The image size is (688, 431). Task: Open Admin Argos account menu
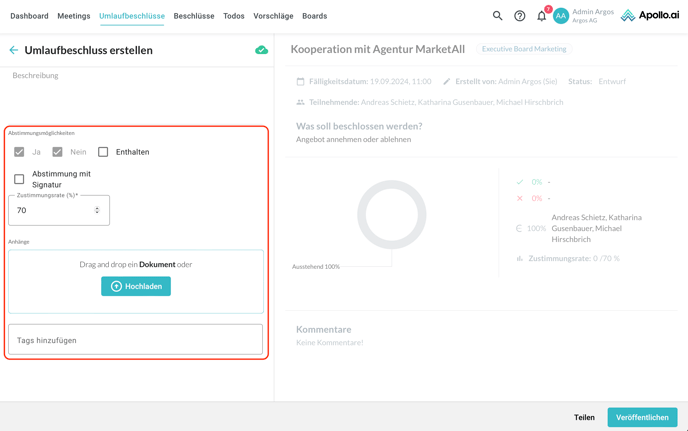592,16
